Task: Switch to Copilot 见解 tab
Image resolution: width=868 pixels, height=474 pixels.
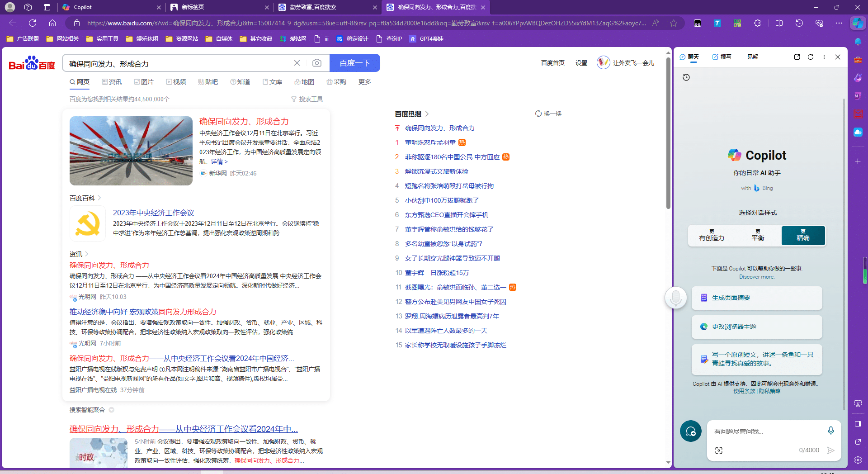Action: click(753, 57)
